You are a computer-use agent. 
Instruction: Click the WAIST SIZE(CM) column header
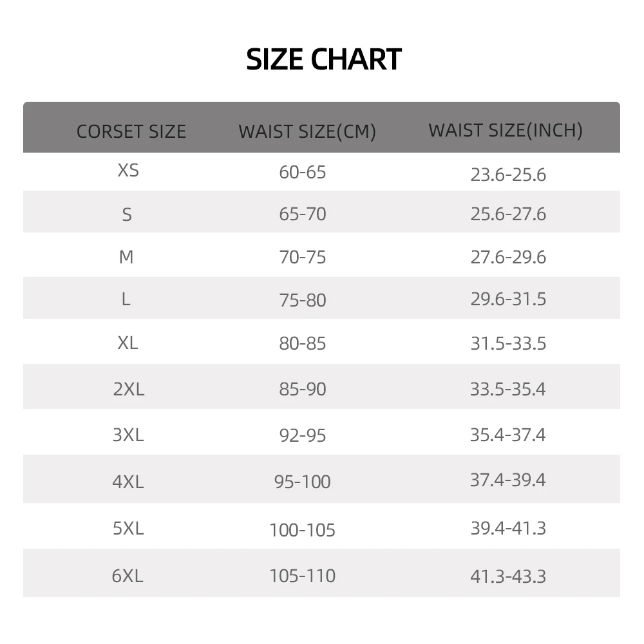coord(307,131)
